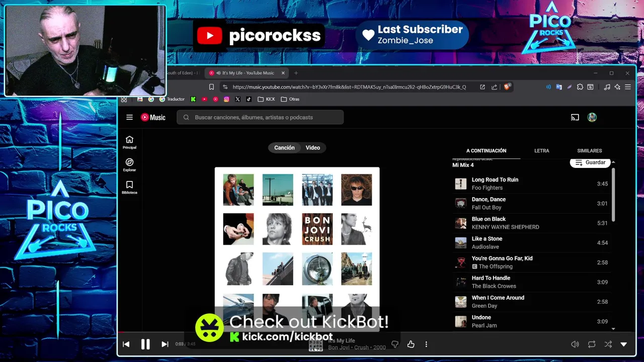Click the Guardar playlist button
Viewport: 644px width, 362px height.
pos(590,162)
